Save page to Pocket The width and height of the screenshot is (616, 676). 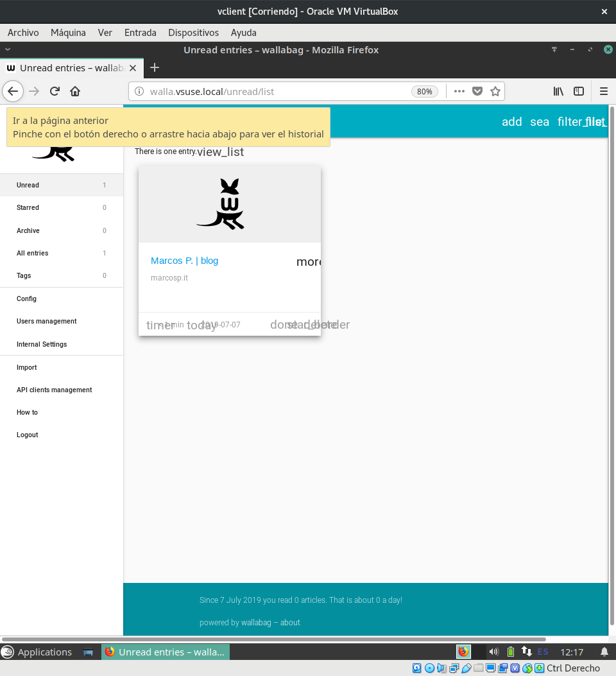coord(477,91)
